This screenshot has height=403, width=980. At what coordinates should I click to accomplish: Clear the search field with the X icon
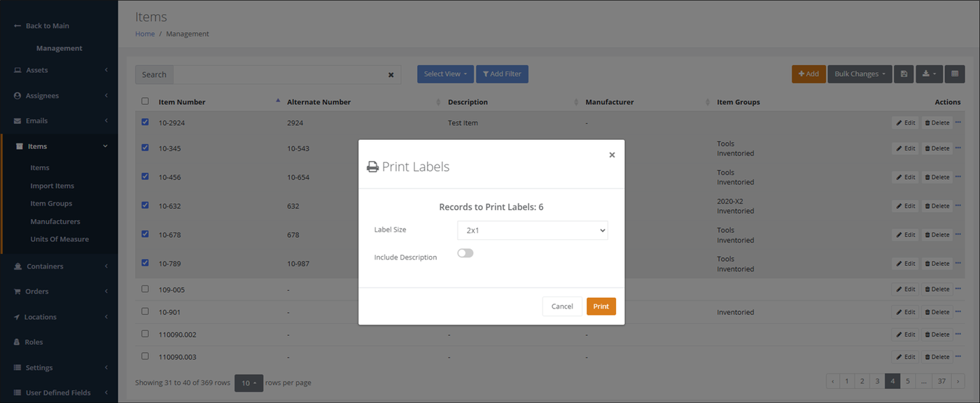click(391, 75)
